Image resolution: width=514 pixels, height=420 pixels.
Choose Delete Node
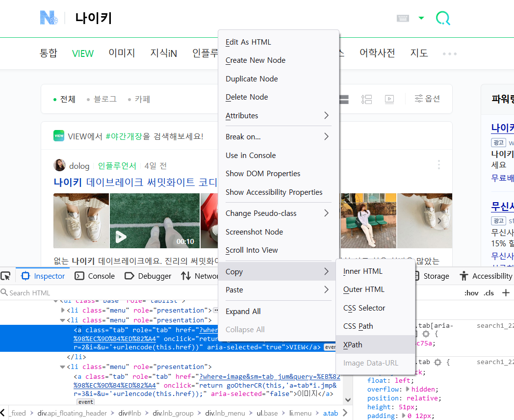click(x=278, y=97)
